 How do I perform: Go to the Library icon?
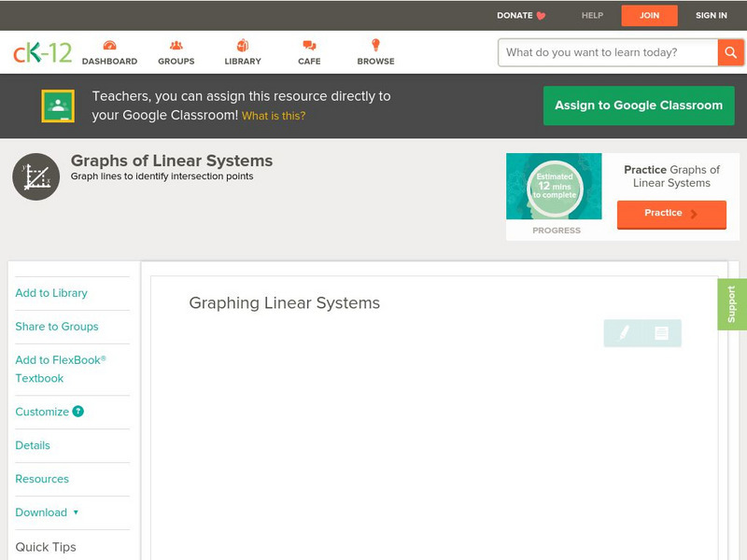point(243,46)
